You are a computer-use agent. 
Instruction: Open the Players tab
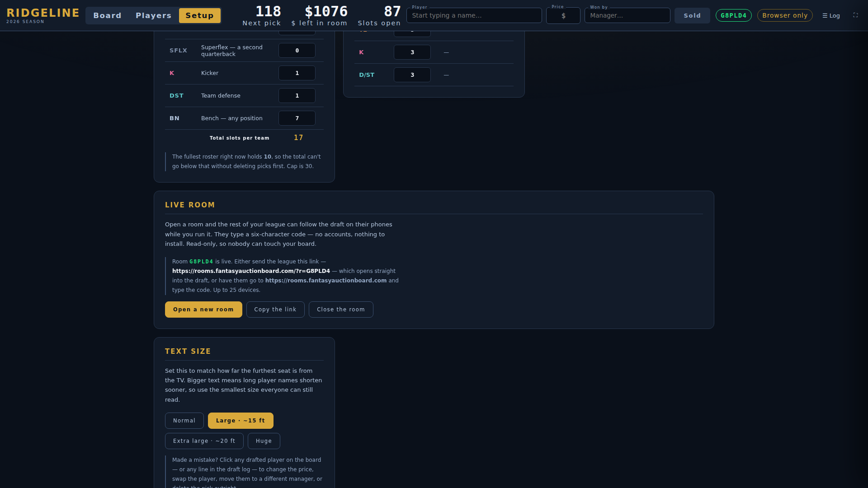tap(154, 15)
